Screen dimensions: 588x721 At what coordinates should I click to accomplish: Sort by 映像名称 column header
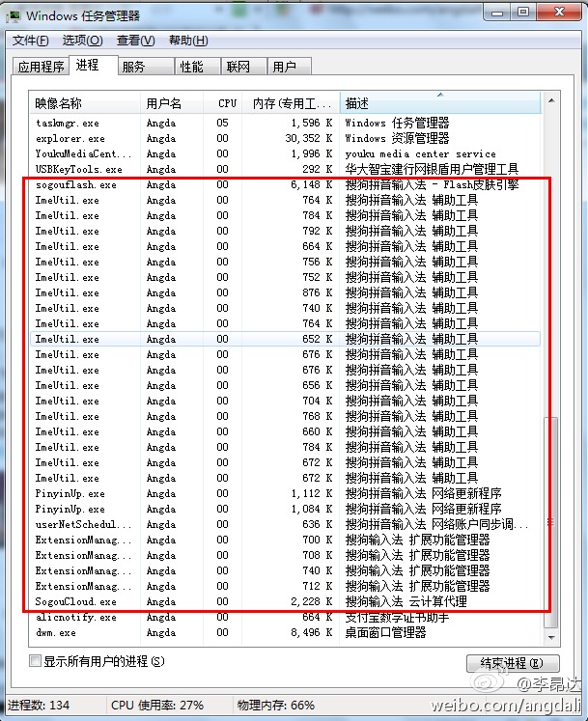tap(85, 103)
